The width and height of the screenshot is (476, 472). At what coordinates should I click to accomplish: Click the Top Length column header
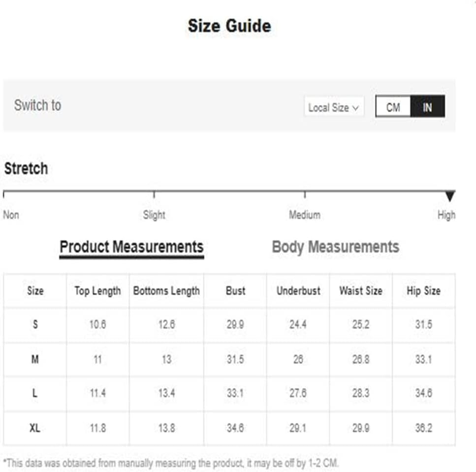tap(97, 291)
